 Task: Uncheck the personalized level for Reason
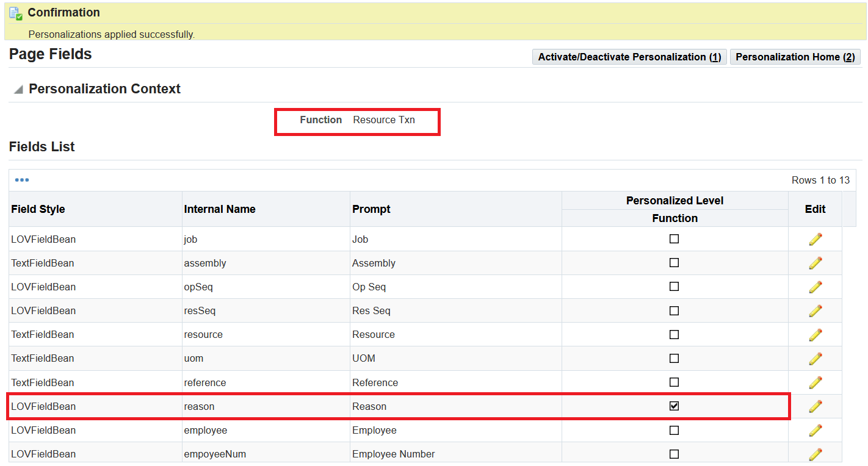674,406
